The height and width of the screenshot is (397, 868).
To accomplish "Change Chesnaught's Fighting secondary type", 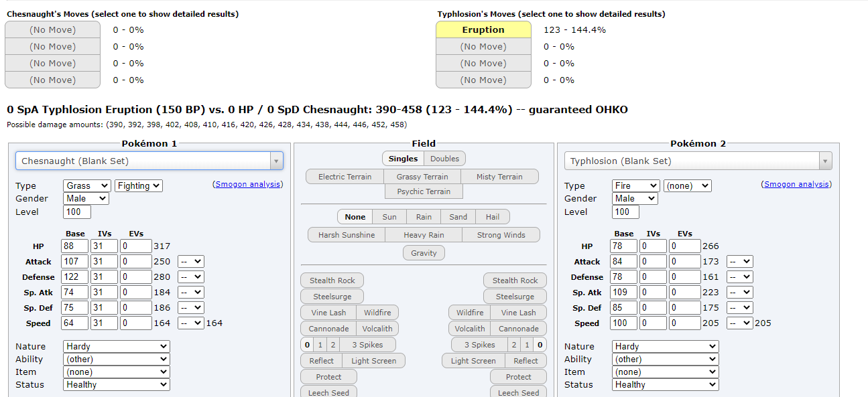I will [139, 185].
